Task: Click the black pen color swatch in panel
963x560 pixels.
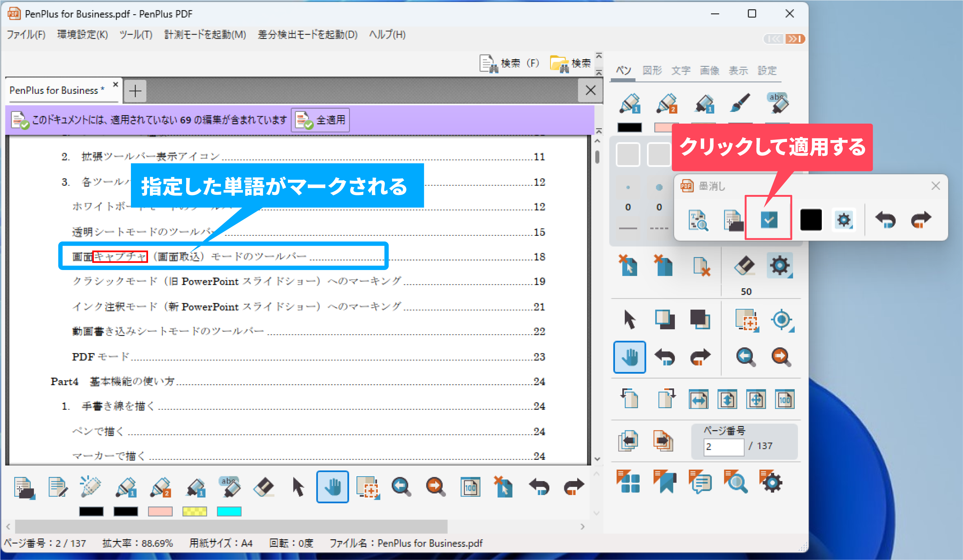Action: pos(630,128)
